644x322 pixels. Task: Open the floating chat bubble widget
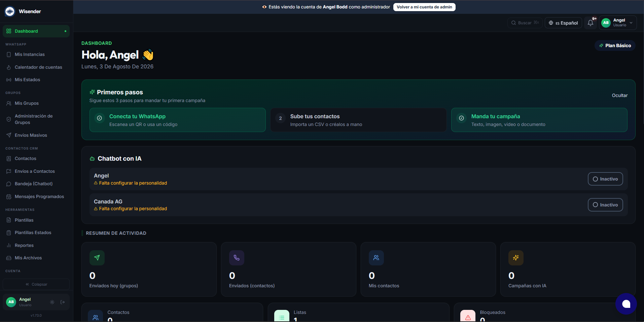click(x=626, y=304)
